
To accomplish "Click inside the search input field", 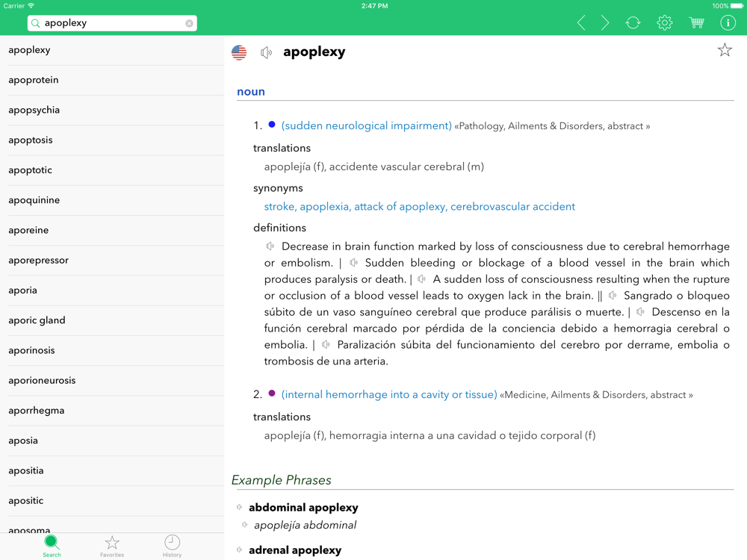I will [113, 23].
